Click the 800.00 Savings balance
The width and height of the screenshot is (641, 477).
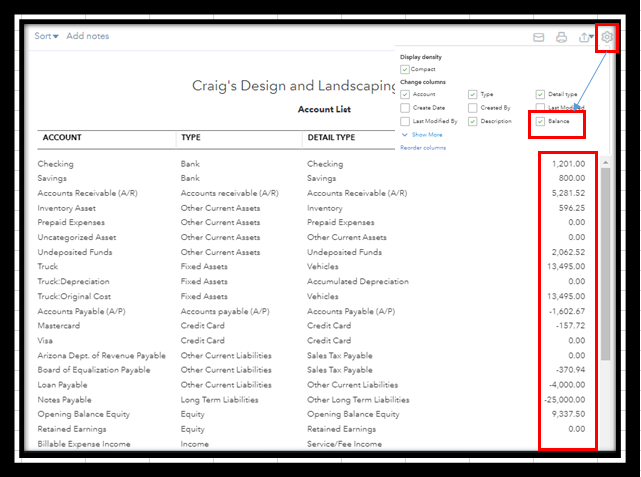[572, 178]
